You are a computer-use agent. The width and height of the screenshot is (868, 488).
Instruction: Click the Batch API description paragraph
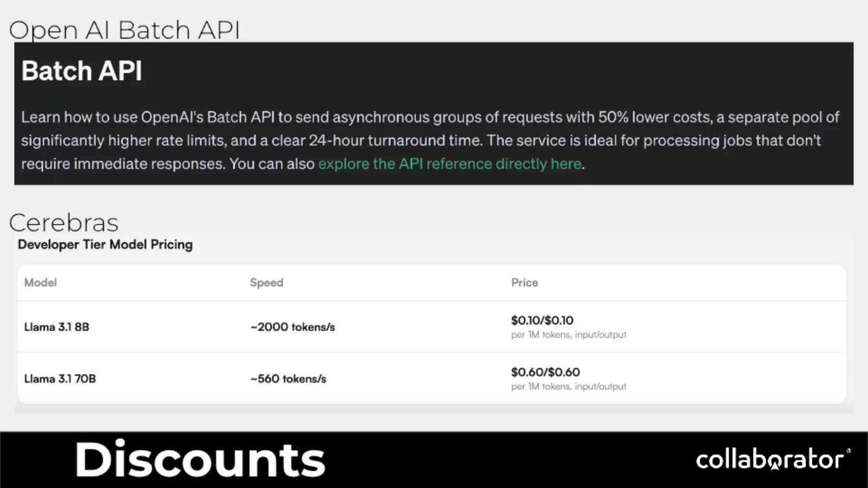(430, 140)
